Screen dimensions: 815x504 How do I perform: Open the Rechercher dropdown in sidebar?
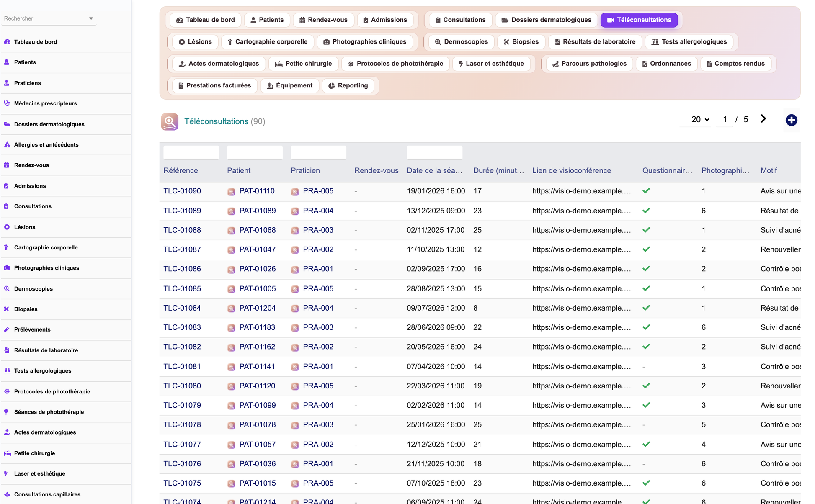point(49,18)
